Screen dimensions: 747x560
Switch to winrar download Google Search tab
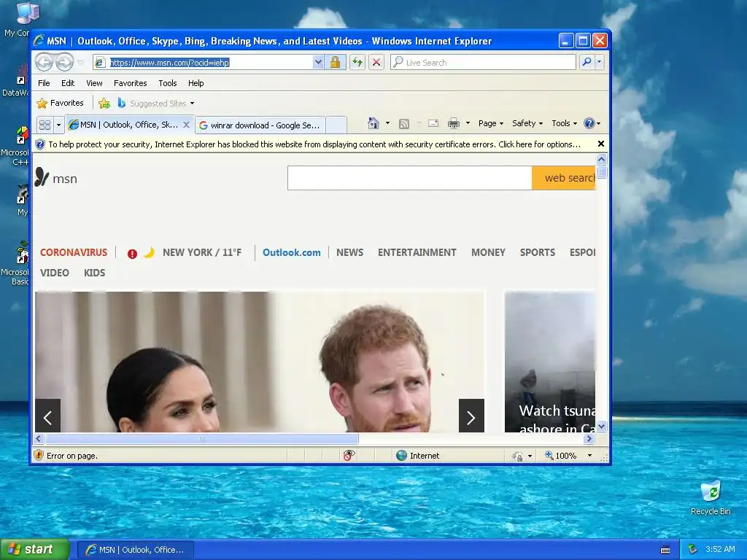(x=260, y=125)
